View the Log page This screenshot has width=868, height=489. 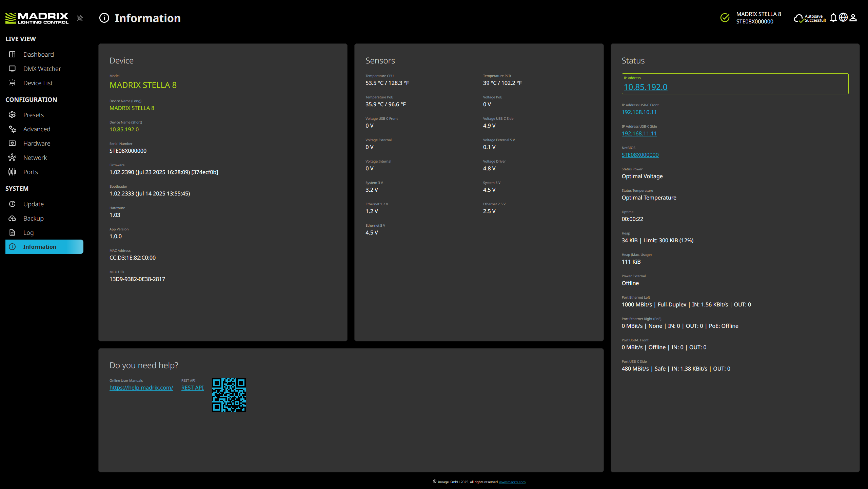point(28,232)
